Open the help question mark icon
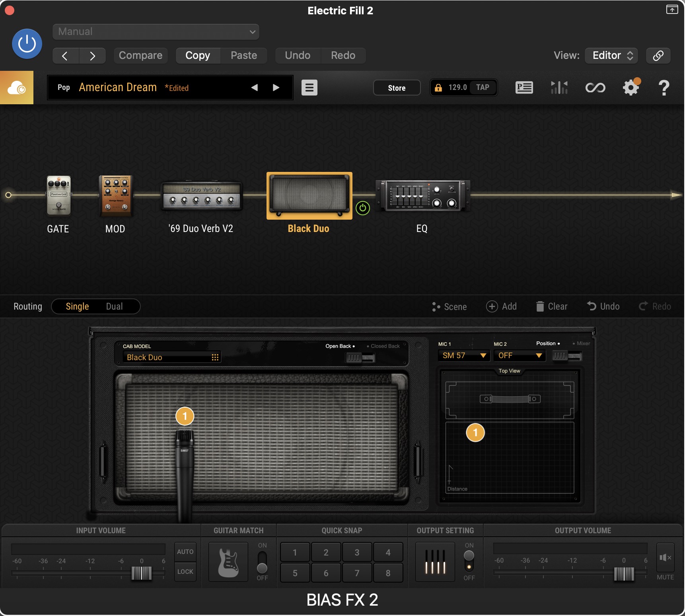The width and height of the screenshot is (685, 616). 664,88
